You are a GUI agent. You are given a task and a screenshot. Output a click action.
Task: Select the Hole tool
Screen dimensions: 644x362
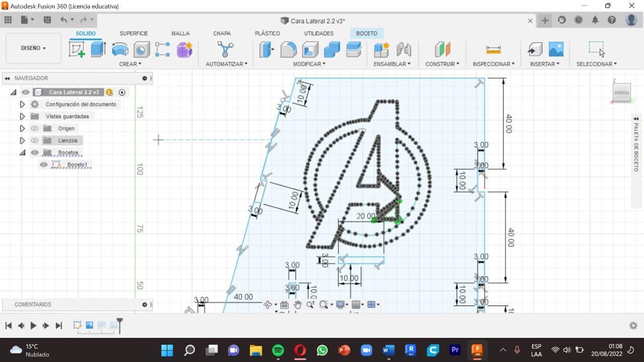(x=141, y=49)
